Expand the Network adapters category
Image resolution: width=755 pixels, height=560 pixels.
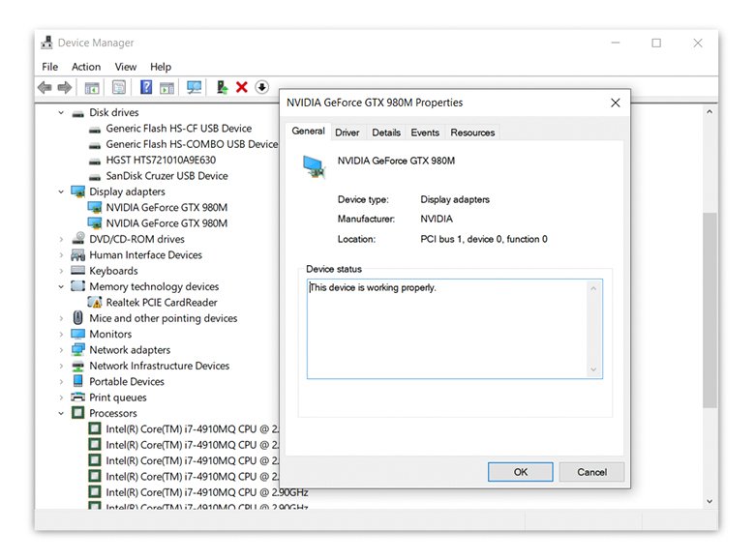click(x=61, y=350)
